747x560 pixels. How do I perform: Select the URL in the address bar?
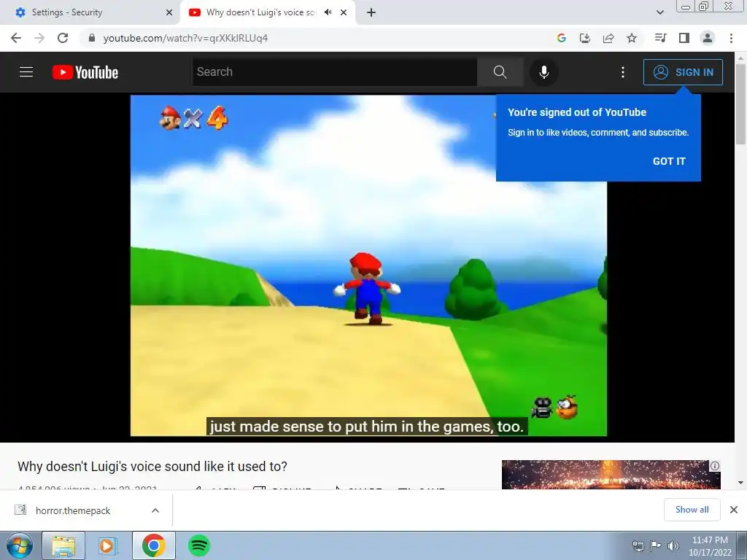[x=185, y=38]
